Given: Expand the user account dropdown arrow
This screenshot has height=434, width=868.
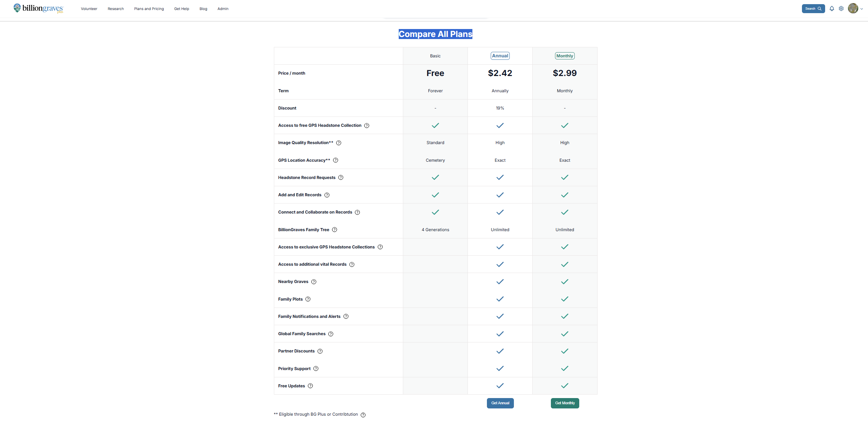Looking at the screenshot, I should [861, 9].
